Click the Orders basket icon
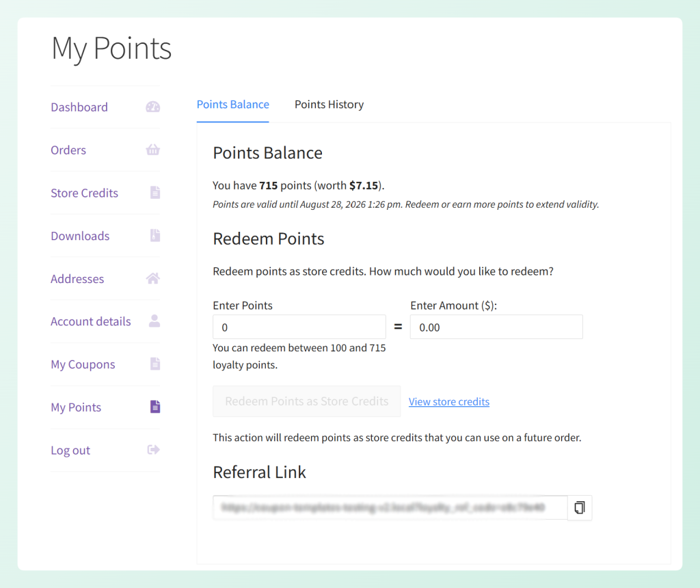 (152, 150)
